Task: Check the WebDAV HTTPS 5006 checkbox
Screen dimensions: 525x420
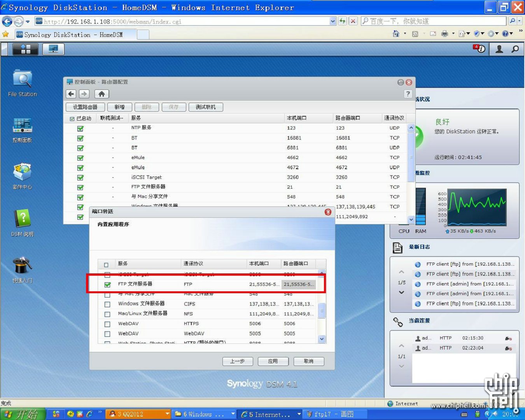Action: click(107, 324)
